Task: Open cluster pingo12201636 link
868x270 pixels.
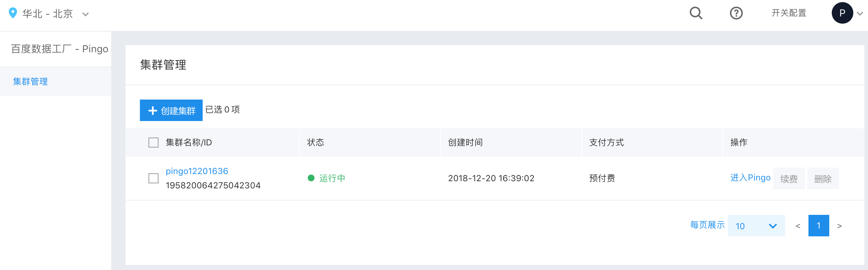Action: 197,171
